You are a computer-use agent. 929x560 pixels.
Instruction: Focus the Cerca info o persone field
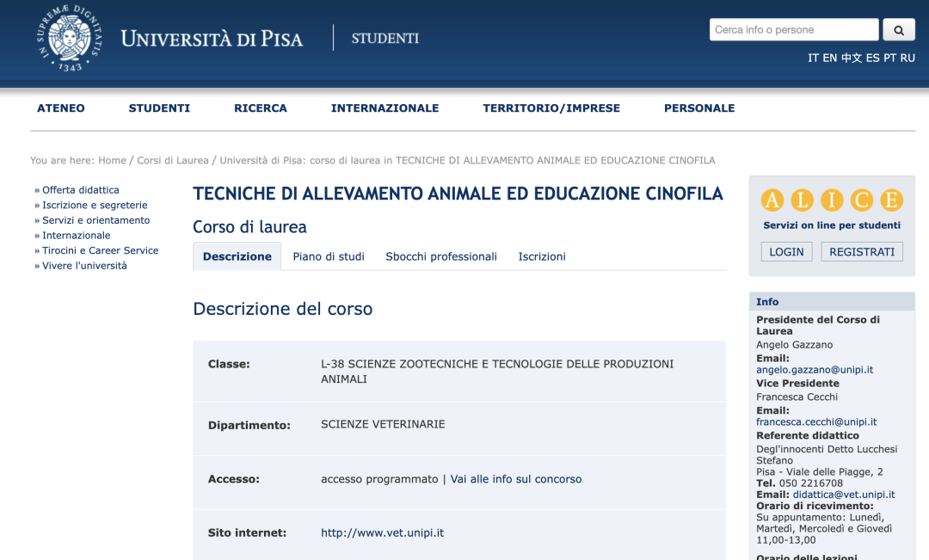pyautogui.click(x=794, y=29)
